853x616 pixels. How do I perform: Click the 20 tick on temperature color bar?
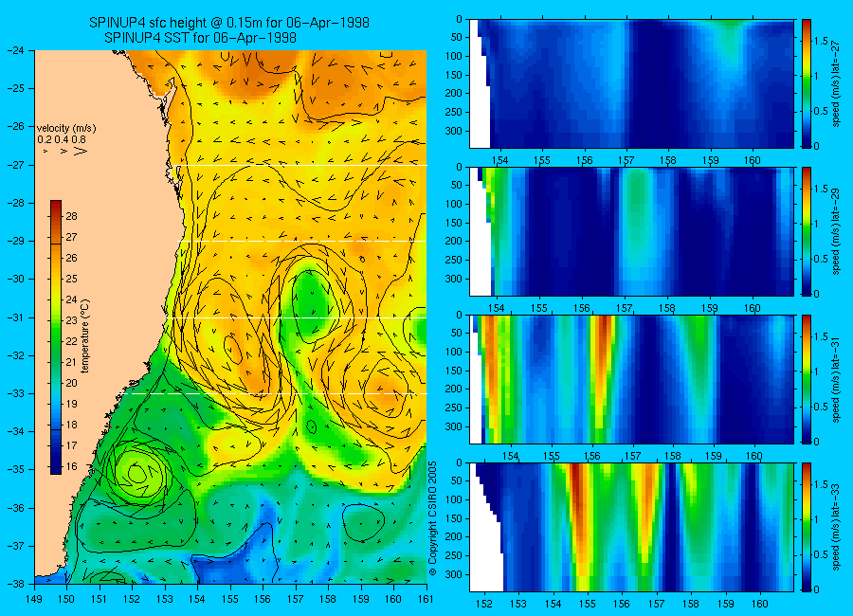click(x=71, y=383)
